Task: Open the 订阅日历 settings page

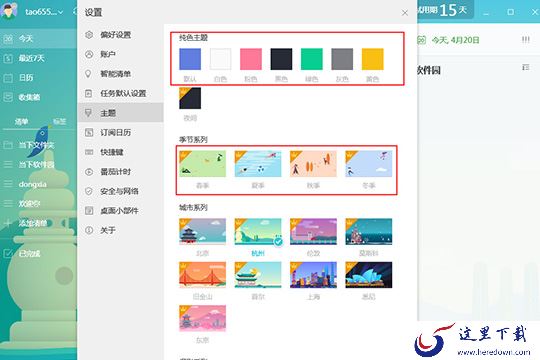Action: [120, 132]
